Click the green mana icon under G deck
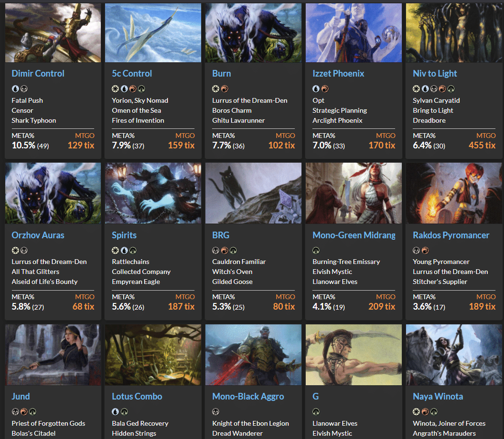The width and height of the screenshot is (504, 439). click(x=316, y=412)
